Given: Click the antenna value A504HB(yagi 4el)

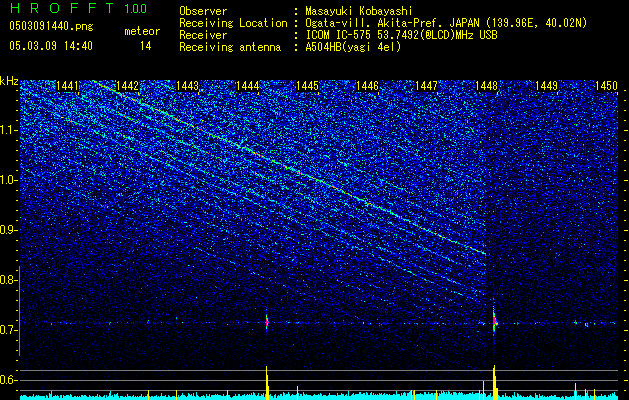Looking at the screenshot, I should [353, 47].
